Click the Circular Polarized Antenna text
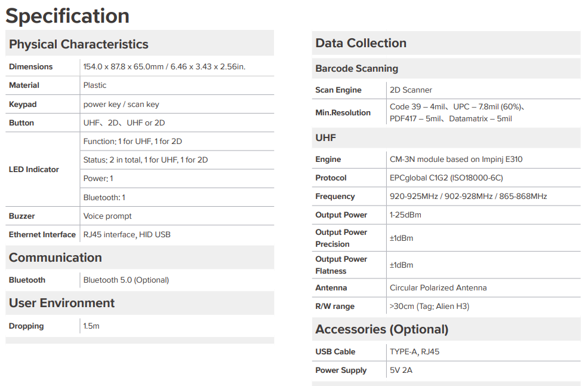Image resolution: width=588 pixels, height=386 pixels. tap(438, 288)
